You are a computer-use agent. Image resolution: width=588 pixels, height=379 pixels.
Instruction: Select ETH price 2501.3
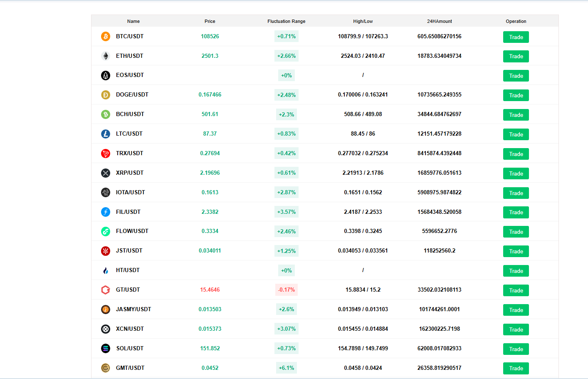(210, 56)
